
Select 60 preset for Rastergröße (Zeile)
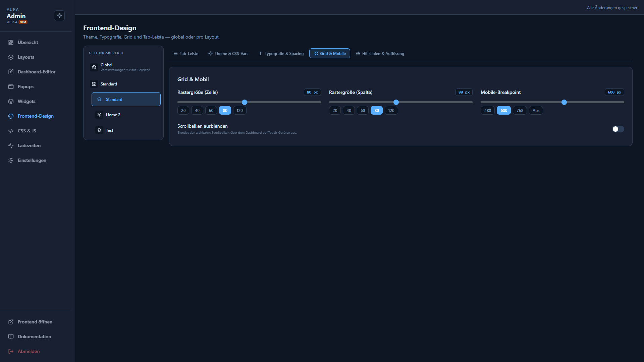point(211,110)
